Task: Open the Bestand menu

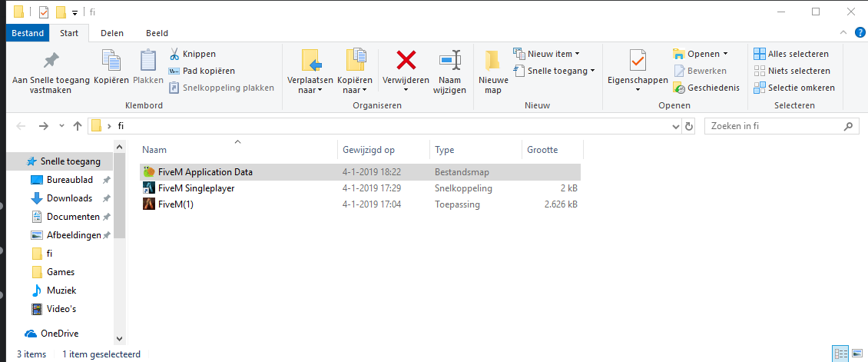Action: (x=28, y=33)
